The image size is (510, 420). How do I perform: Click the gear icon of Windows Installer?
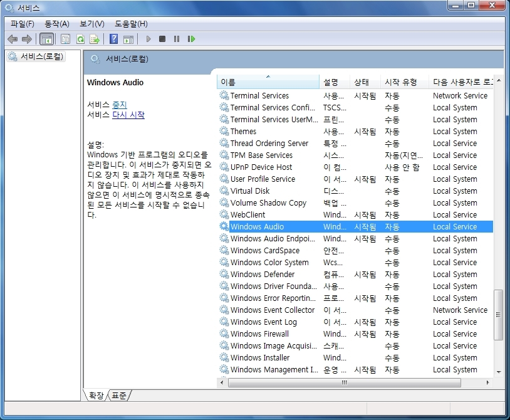click(224, 357)
